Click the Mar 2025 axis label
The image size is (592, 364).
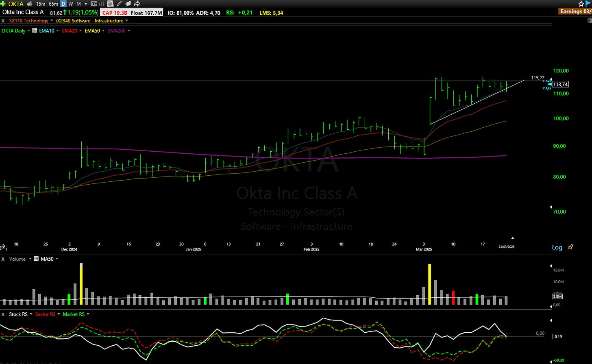pos(424,249)
